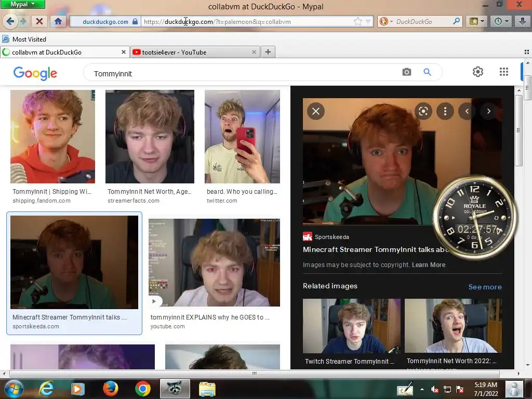Image resolution: width=532 pixels, height=399 pixels.
Task: Launch Firefox from the taskbar
Action: (x=110, y=389)
